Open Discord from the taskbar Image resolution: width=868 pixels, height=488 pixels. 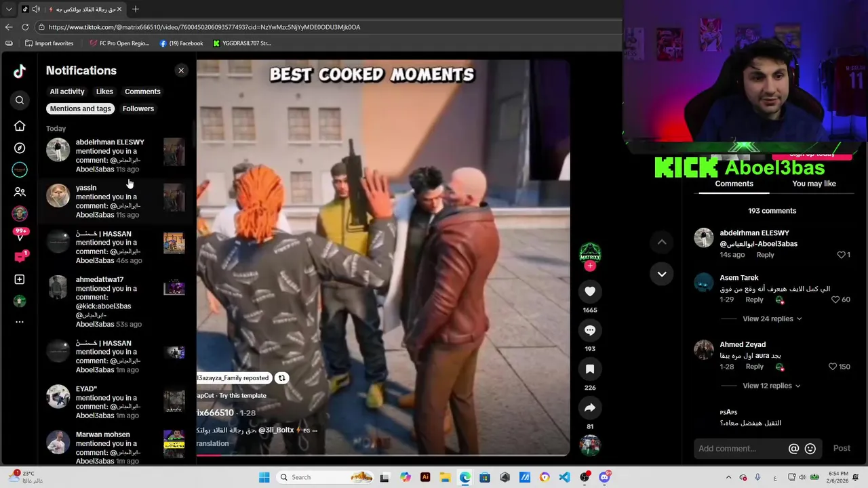pyautogui.click(x=604, y=477)
